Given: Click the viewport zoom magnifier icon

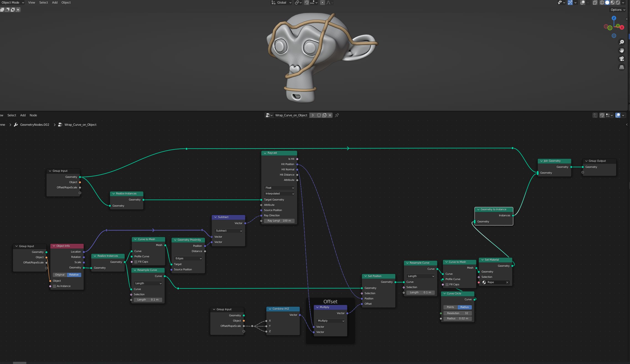Looking at the screenshot, I should pos(622,42).
